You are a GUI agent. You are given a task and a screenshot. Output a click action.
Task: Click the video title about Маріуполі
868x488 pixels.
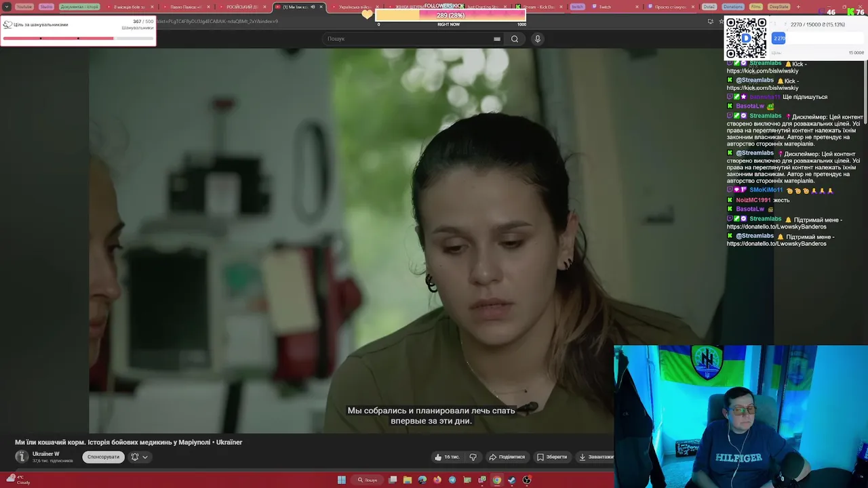pos(128,442)
